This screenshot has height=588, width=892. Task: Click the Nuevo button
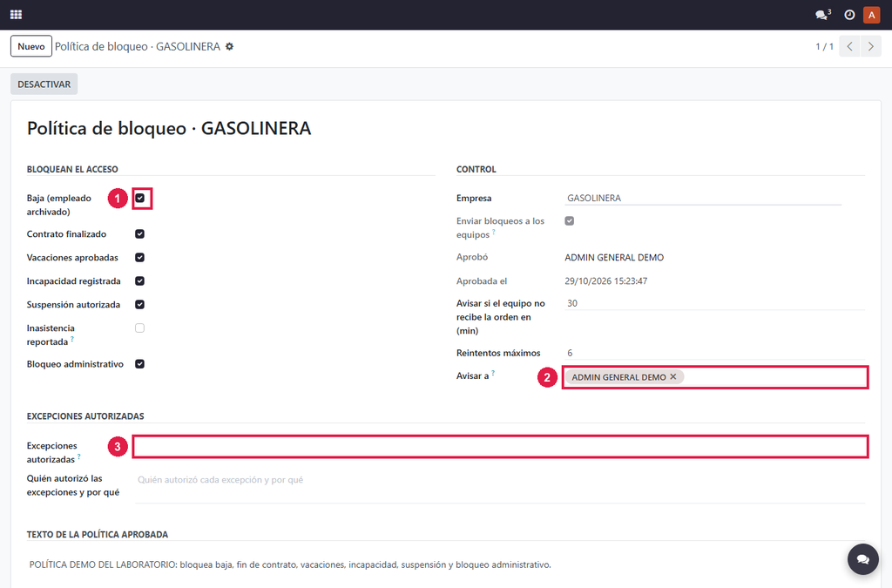click(x=31, y=47)
